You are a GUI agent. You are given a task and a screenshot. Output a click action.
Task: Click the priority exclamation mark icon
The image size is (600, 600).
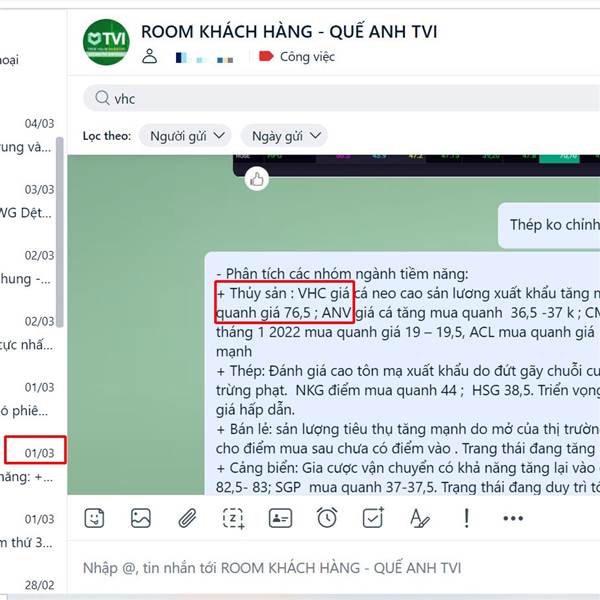coord(466,518)
